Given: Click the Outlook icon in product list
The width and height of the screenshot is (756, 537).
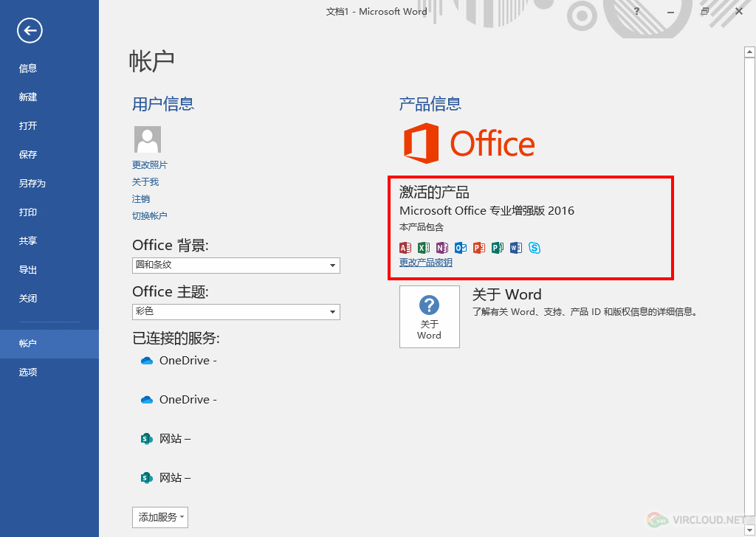Looking at the screenshot, I should (461, 248).
